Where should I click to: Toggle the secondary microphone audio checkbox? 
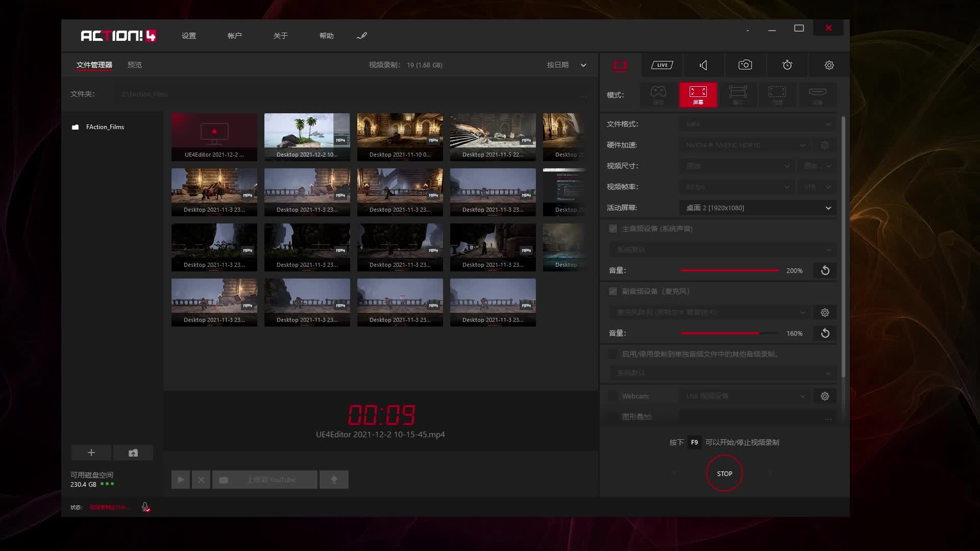tap(613, 291)
